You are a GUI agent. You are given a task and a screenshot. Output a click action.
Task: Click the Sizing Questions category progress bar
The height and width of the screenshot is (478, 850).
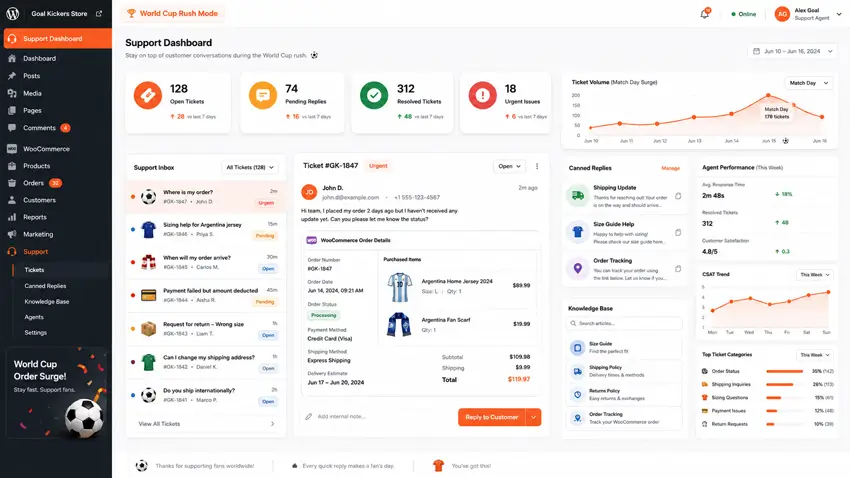785,398
